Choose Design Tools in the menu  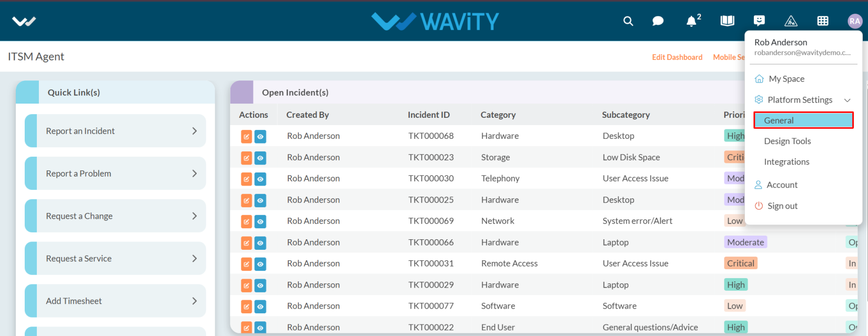pos(788,141)
